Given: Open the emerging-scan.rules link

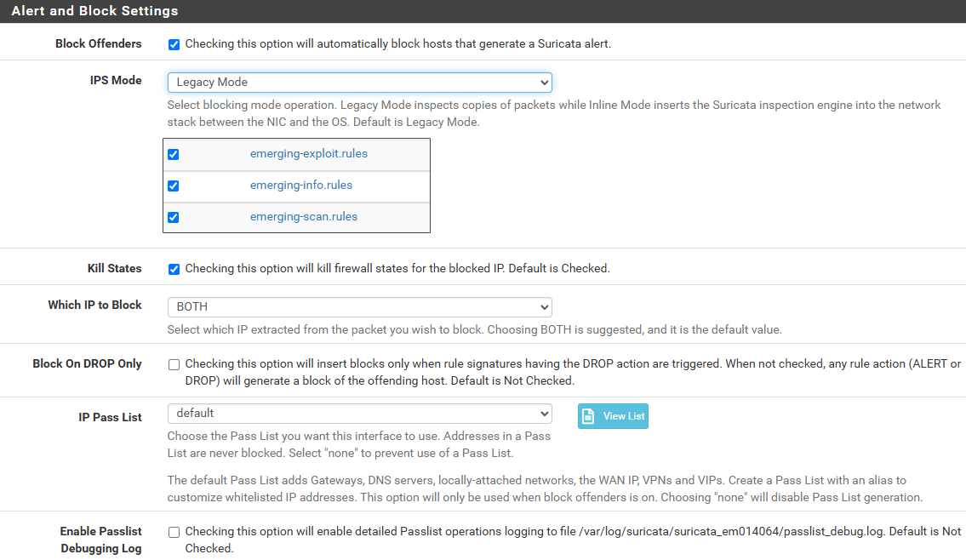Looking at the screenshot, I should 304,216.
